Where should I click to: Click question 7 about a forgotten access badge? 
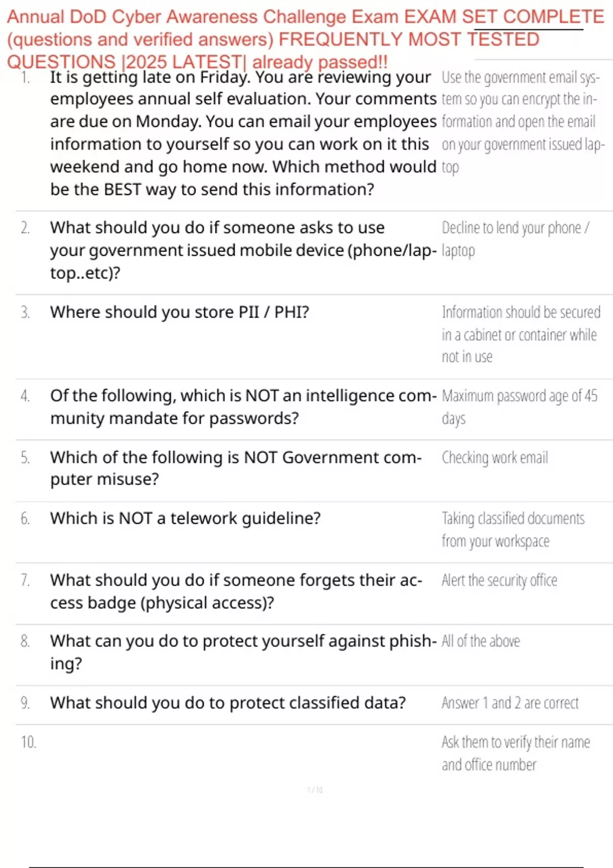coord(235,591)
